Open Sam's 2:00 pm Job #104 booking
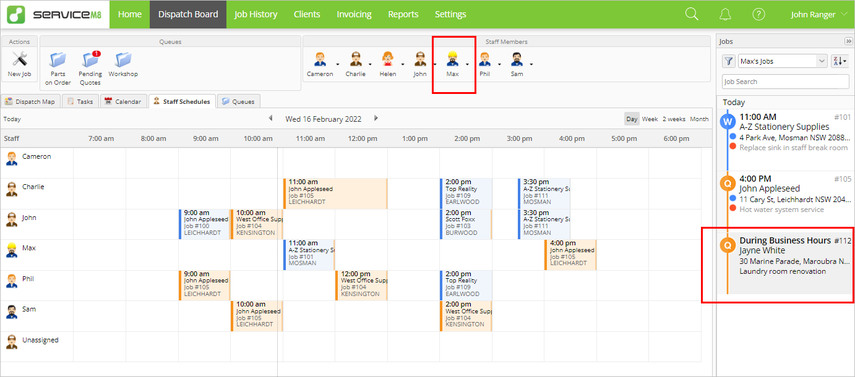 (x=466, y=315)
